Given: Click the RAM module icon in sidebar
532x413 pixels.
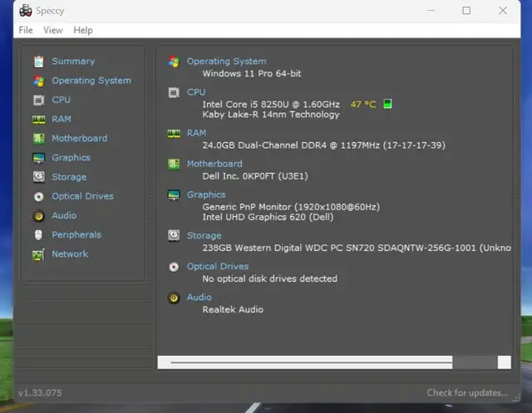Looking at the screenshot, I should (x=39, y=120).
